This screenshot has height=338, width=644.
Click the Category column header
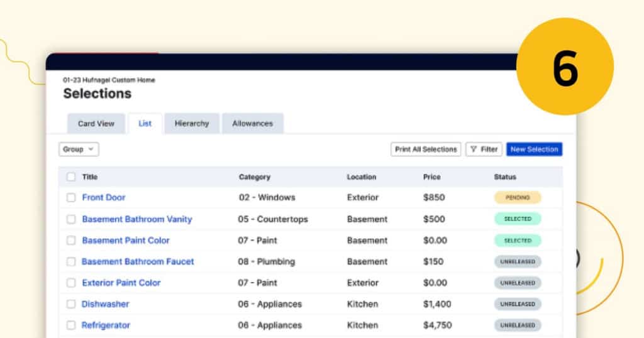(x=254, y=177)
